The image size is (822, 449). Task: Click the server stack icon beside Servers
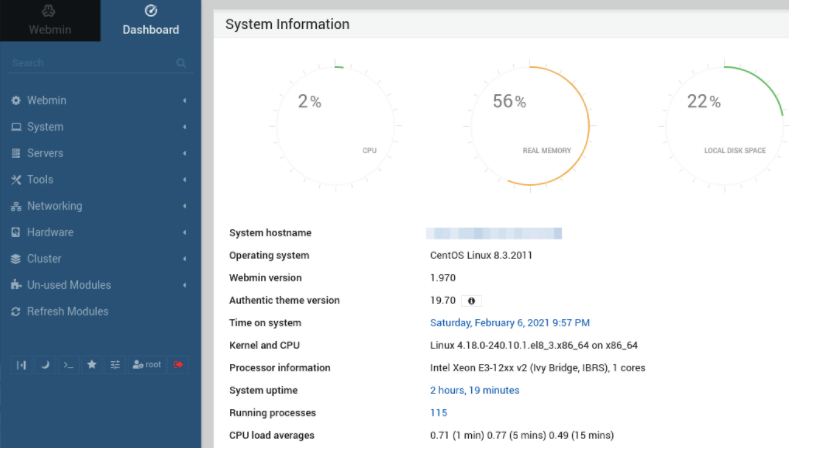coord(16,153)
